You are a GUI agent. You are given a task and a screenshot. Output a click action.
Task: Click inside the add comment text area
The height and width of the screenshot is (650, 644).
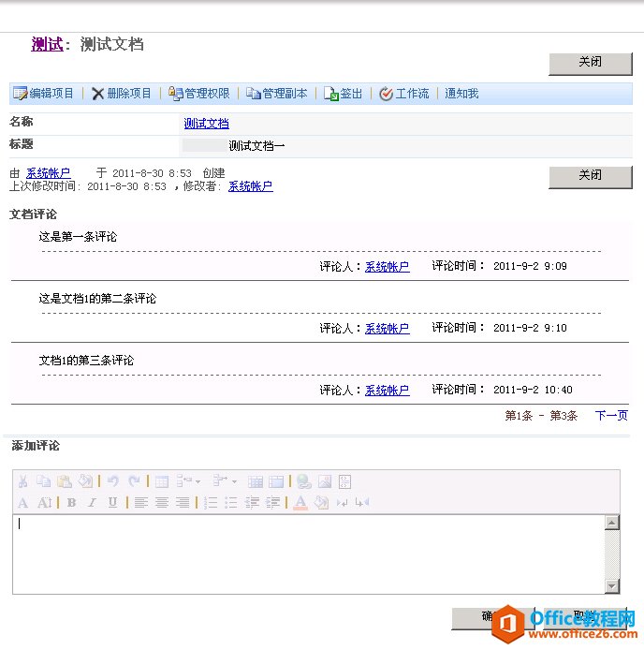pyautogui.click(x=308, y=554)
